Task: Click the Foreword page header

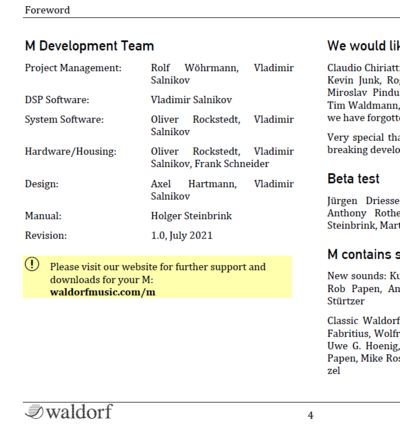Action: tap(47, 10)
